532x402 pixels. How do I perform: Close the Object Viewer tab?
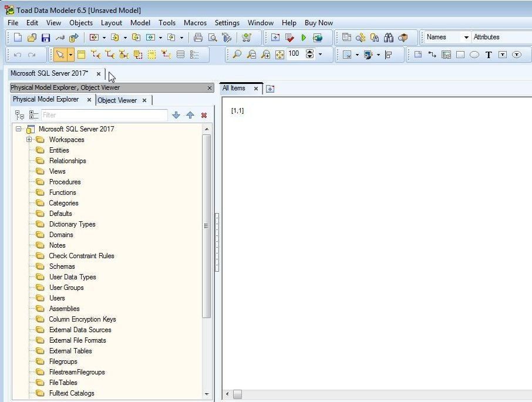point(144,100)
